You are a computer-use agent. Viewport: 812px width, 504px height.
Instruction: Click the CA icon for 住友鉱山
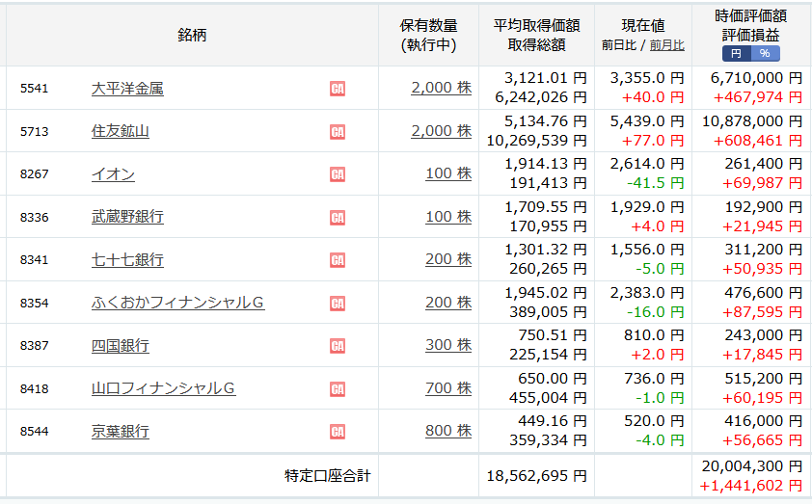(x=338, y=131)
